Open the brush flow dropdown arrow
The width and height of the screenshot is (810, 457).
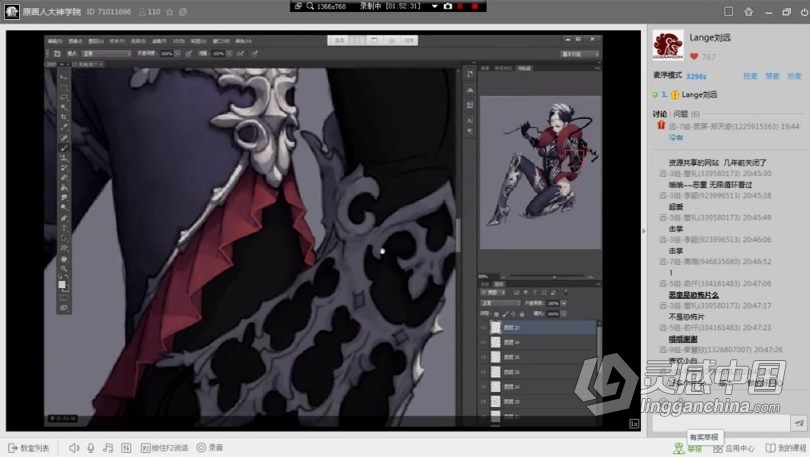(229, 53)
